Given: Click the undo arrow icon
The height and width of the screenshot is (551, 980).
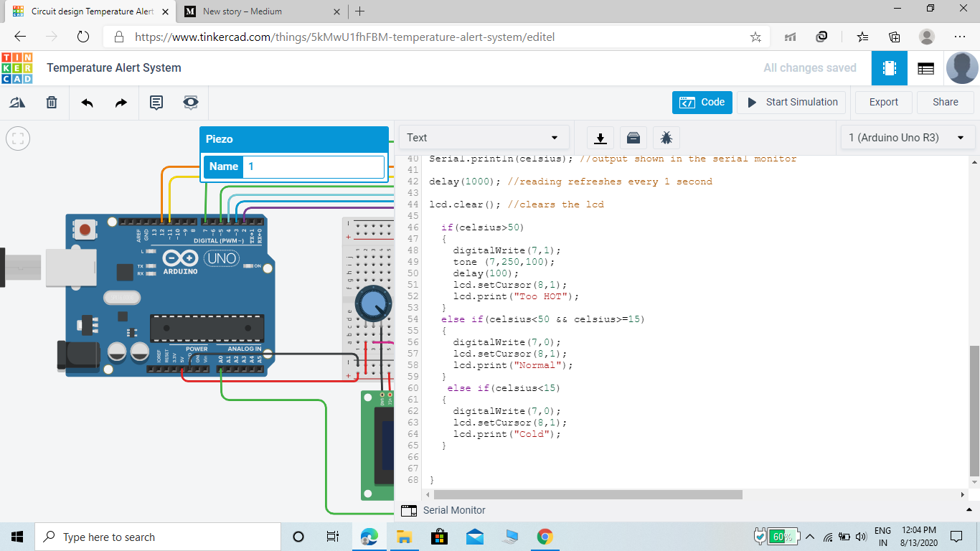Looking at the screenshot, I should [87, 103].
